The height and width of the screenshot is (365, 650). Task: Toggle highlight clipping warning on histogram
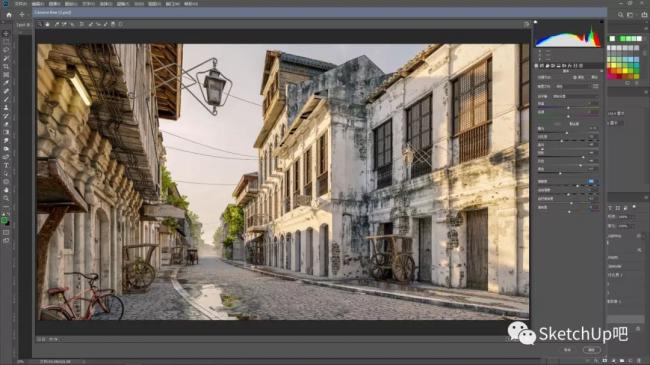(601, 22)
